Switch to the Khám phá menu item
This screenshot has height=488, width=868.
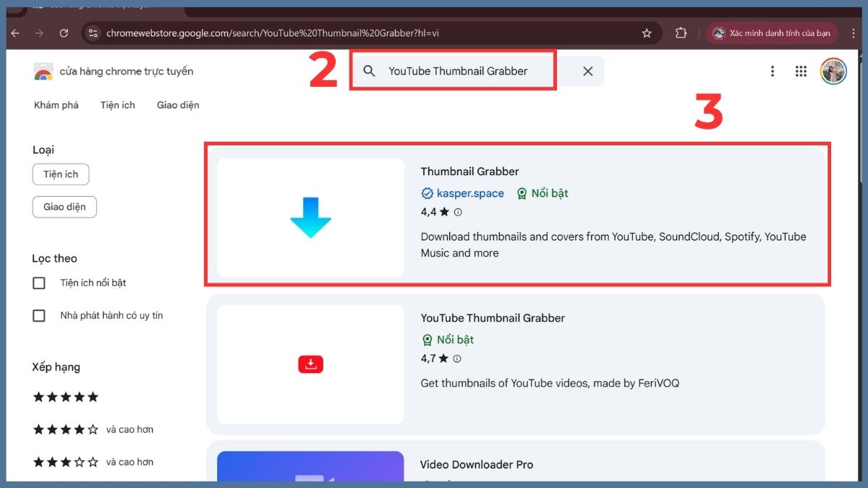(56, 105)
